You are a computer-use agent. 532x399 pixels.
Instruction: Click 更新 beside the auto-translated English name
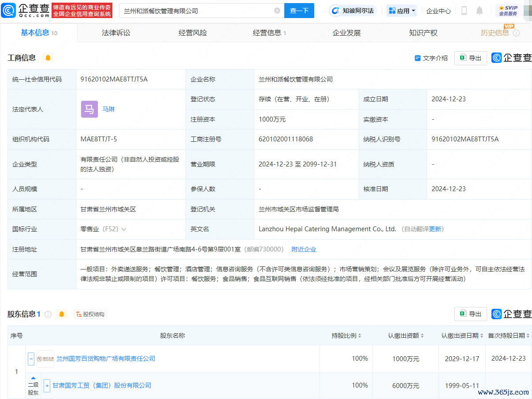click(x=435, y=229)
